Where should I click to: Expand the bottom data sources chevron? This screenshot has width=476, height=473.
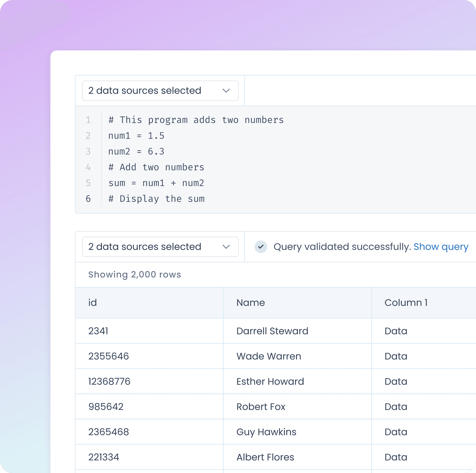point(226,247)
